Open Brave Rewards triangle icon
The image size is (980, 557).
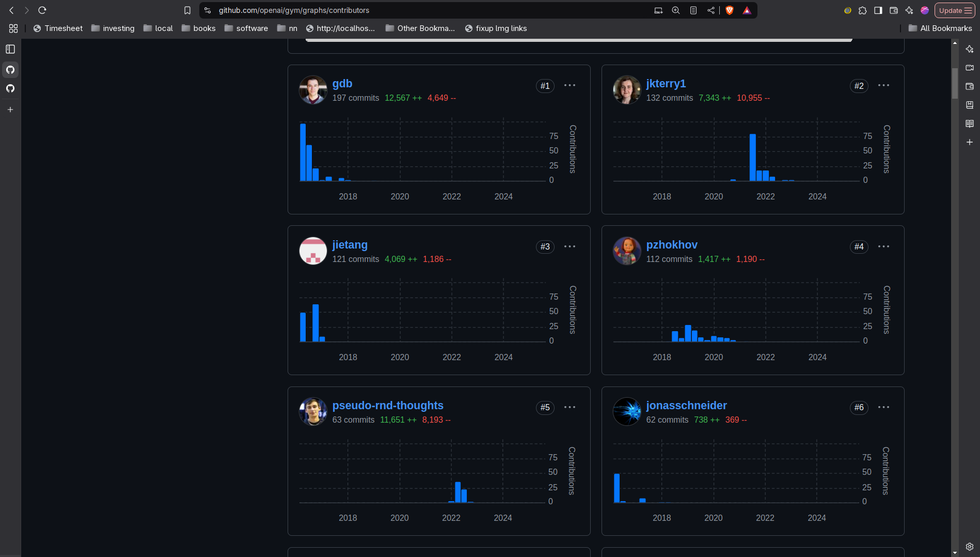coord(747,10)
